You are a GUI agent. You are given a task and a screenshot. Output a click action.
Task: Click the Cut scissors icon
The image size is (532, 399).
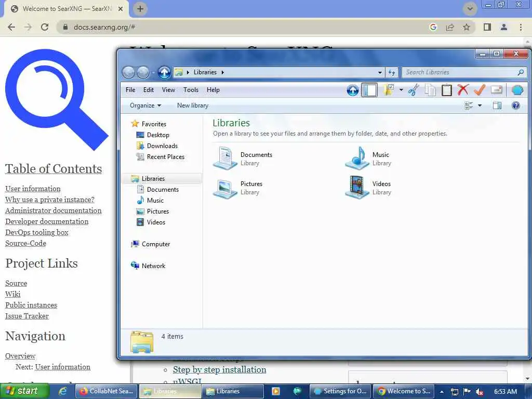pyautogui.click(x=413, y=90)
